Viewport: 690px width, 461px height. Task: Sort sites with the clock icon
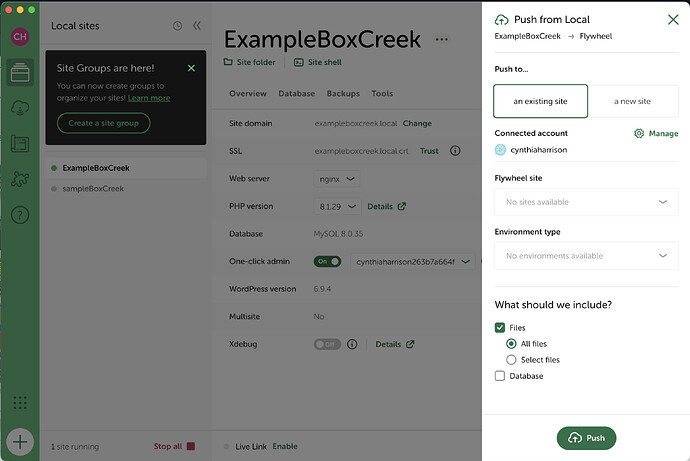[x=177, y=26]
